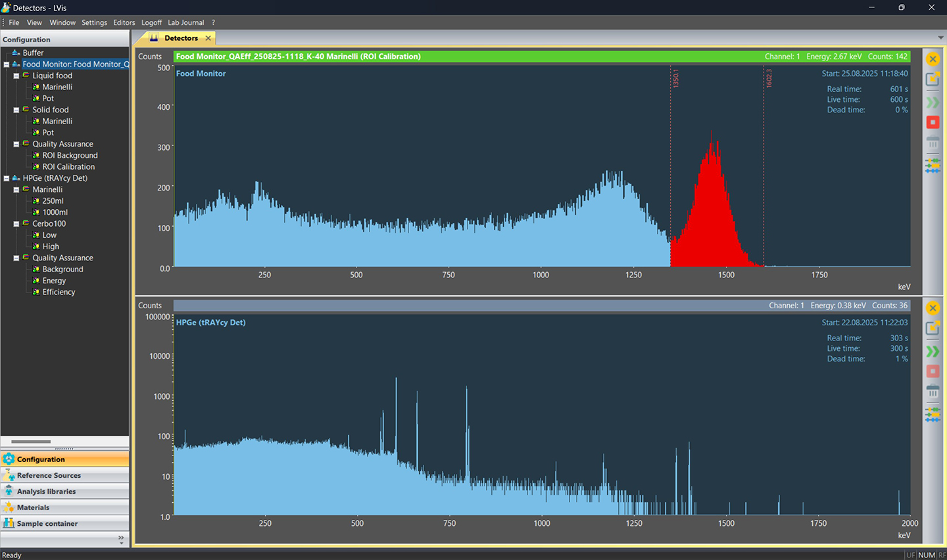
Task: Pop out the Food Monitor spectrum window
Action: [933, 80]
